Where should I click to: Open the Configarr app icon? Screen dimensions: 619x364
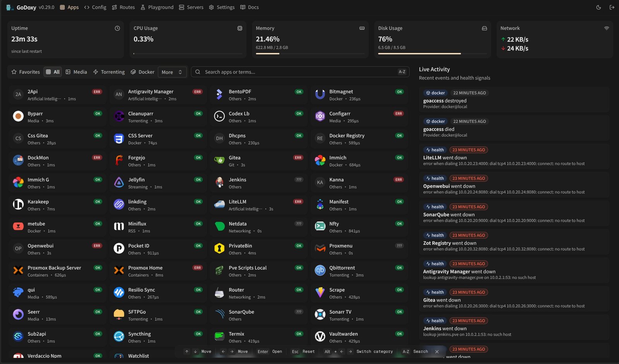[x=320, y=116]
